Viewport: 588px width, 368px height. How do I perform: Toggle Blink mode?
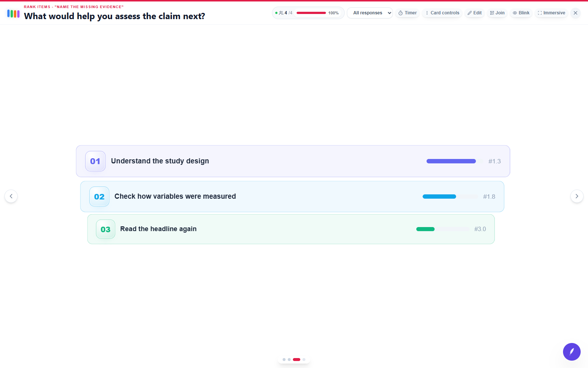click(521, 13)
